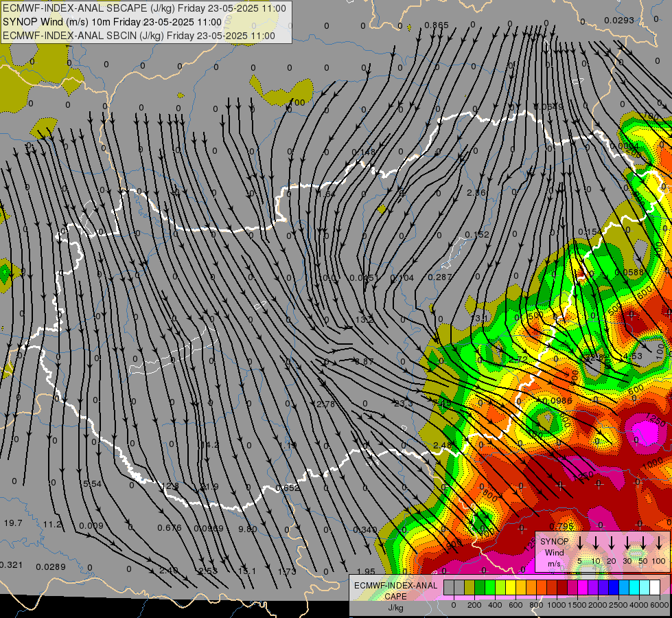Click the 0.676 value on the map

point(170,527)
